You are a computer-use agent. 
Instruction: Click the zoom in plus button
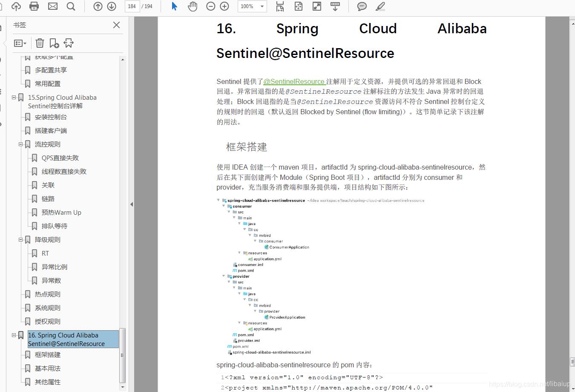click(224, 6)
